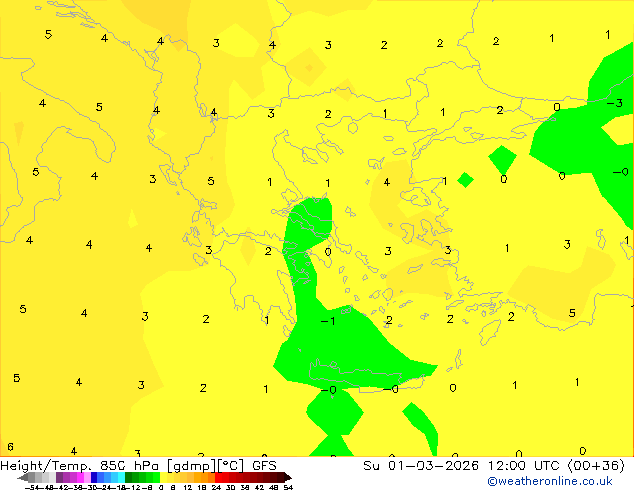Select the cyan swatch in the color legend
The height and width of the screenshot is (490, 634).
[121, 477]
